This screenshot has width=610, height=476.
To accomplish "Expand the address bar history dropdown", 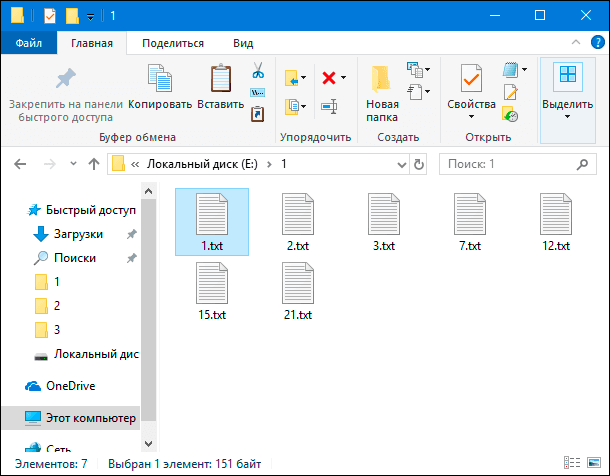I will (401, 164).
